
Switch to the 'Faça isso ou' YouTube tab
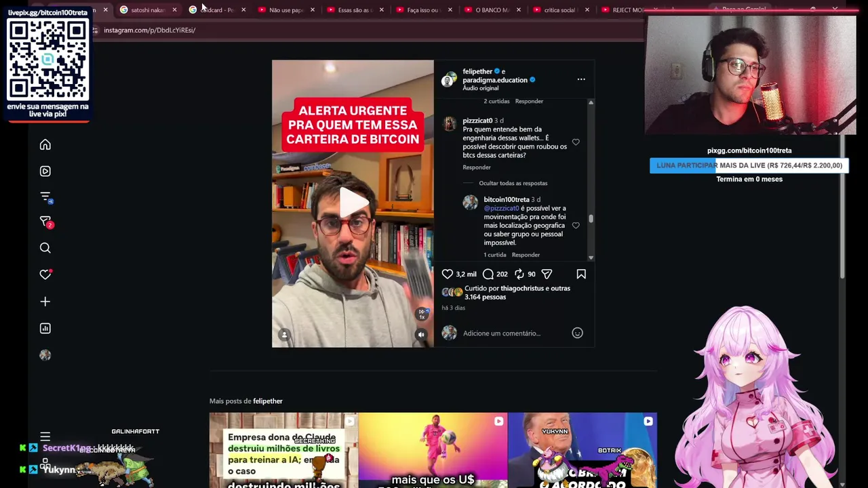click(x=425, y=9)
